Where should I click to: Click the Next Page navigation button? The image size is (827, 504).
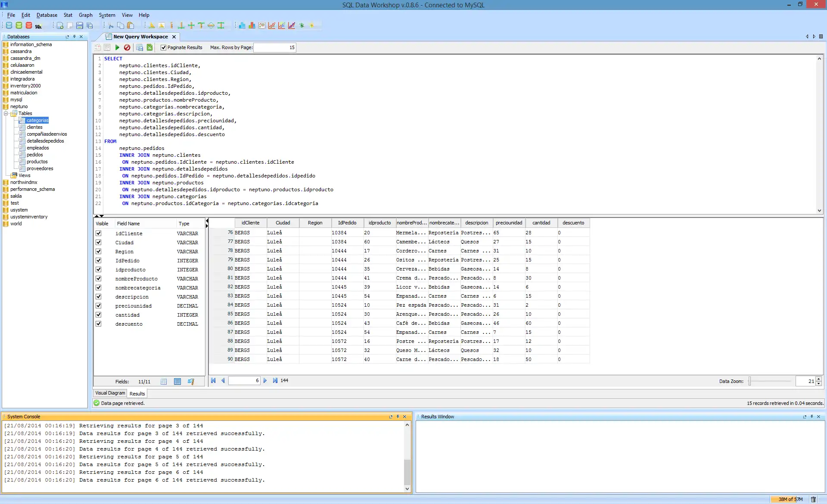[265, 380]
